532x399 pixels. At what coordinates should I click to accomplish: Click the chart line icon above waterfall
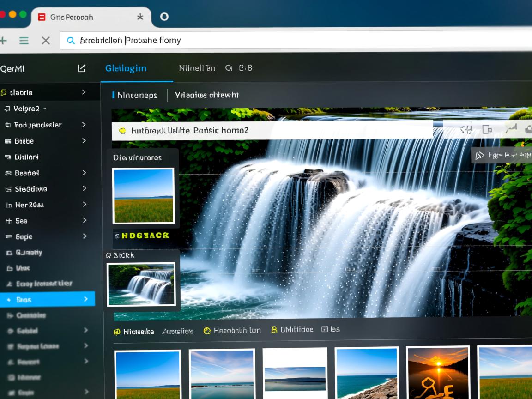(510, 129)
